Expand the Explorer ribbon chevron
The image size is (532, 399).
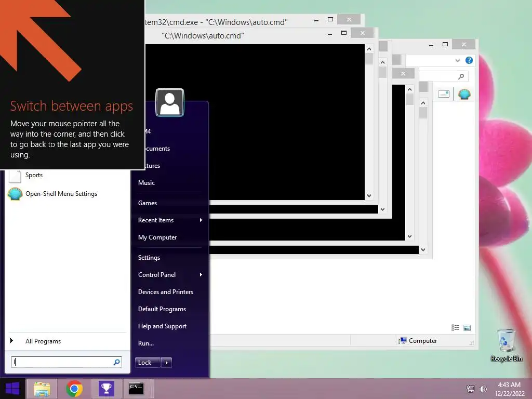click(457, 60)
